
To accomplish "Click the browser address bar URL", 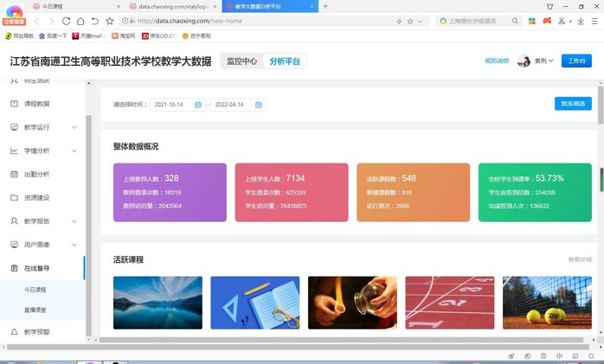I will 190,21.
